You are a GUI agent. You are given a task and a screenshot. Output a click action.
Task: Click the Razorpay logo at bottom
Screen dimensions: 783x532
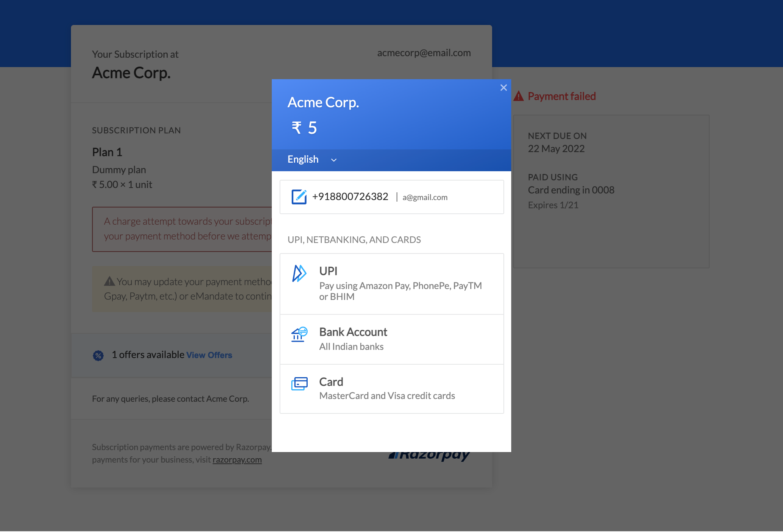(x=429, y=456)
